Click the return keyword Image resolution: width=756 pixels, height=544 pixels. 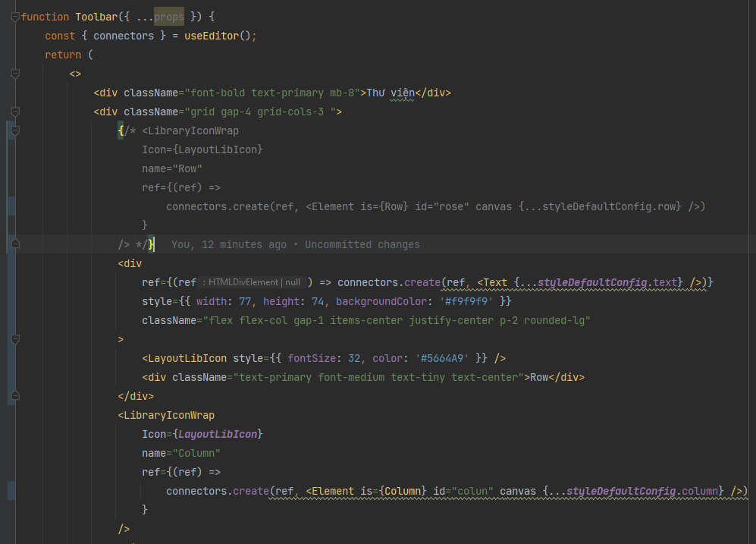63,55
